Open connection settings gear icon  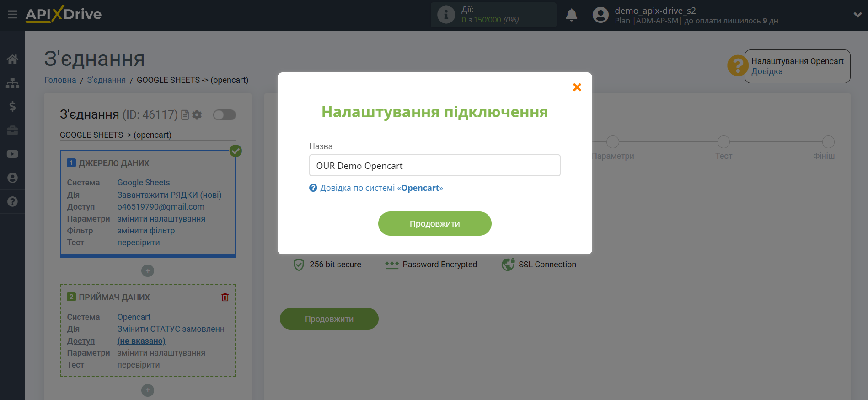coord(197,115)
